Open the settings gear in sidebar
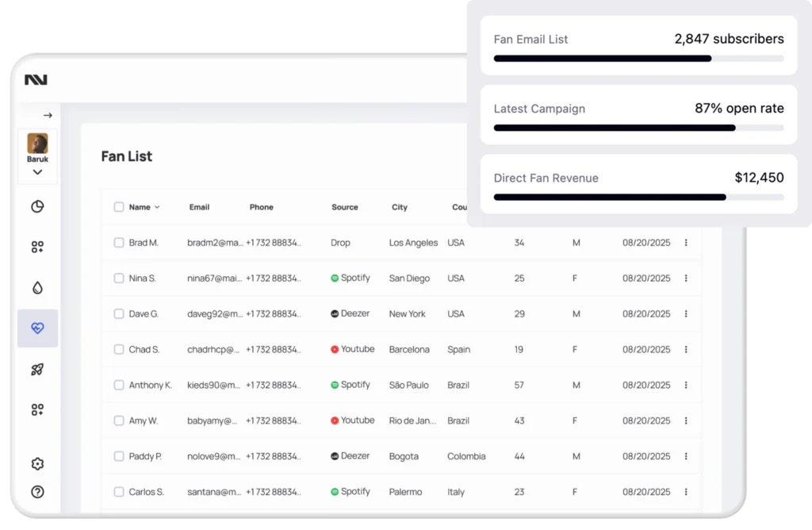 [x=37, y=463]
